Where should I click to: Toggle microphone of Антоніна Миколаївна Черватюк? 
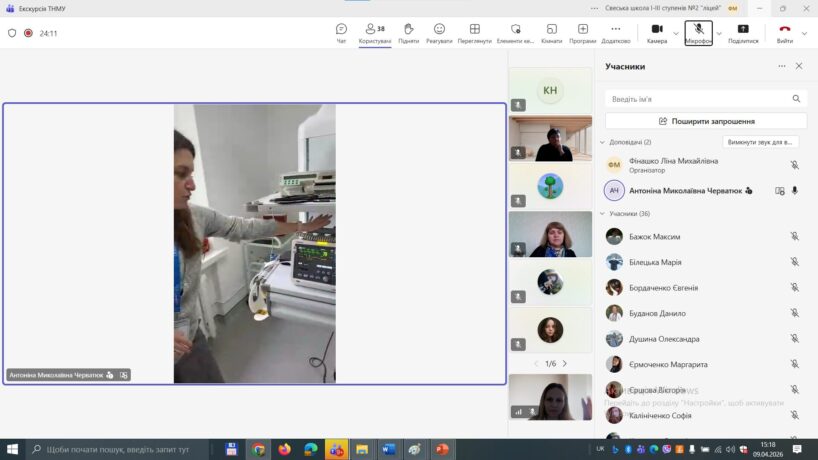(x=795, y=190)
